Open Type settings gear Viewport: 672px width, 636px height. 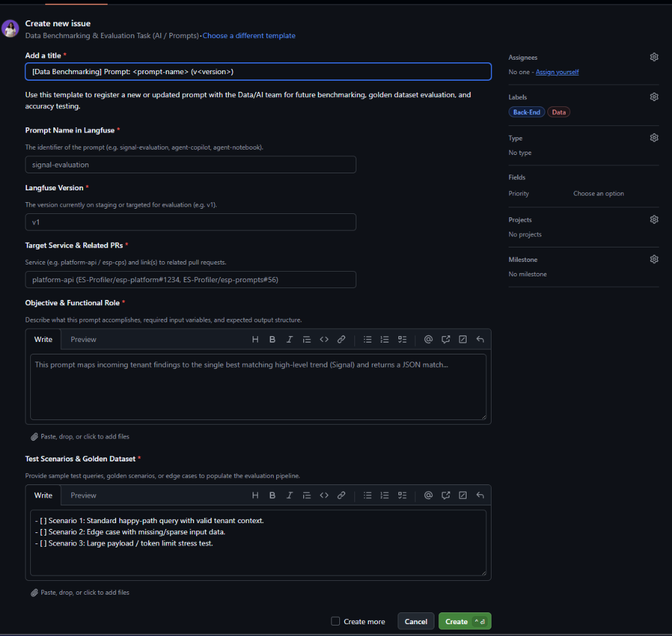(654, 138)
